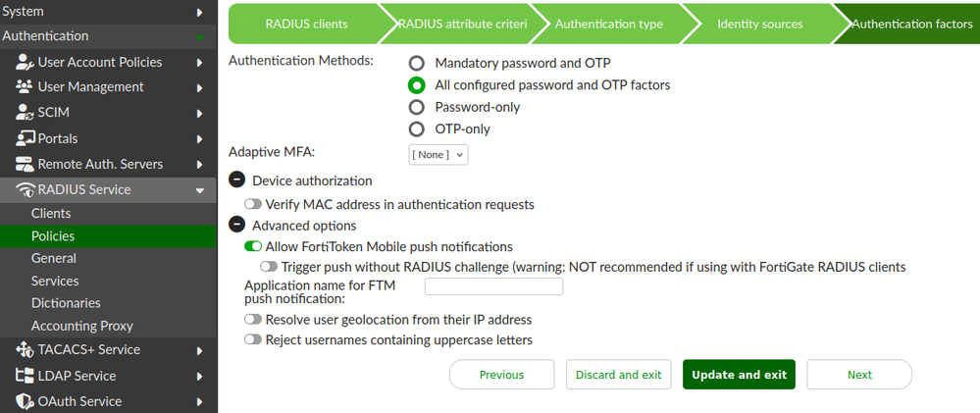Collapse the Device authorization section

pyautogui.click(x=236, y=181)
